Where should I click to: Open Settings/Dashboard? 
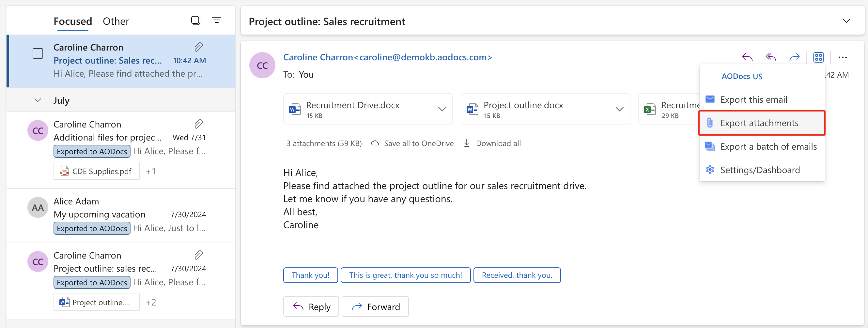762,170
